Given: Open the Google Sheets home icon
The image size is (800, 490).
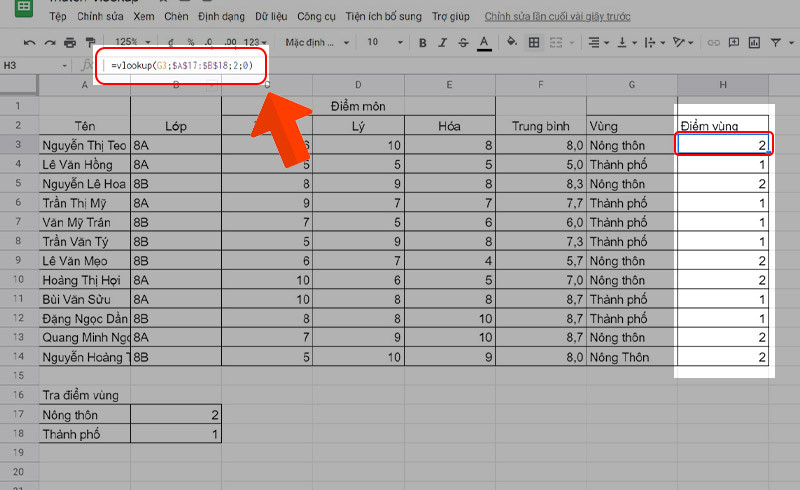Looking at the screenshot, I should click(x=23, y=7).
